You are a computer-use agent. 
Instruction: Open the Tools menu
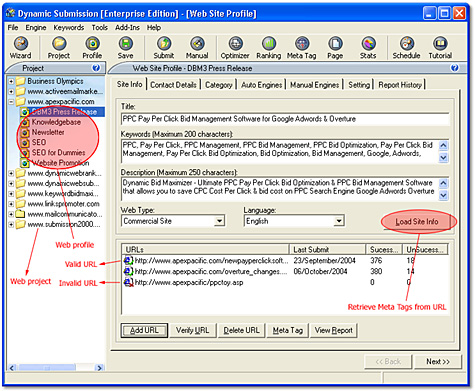[x=100, y=28]
